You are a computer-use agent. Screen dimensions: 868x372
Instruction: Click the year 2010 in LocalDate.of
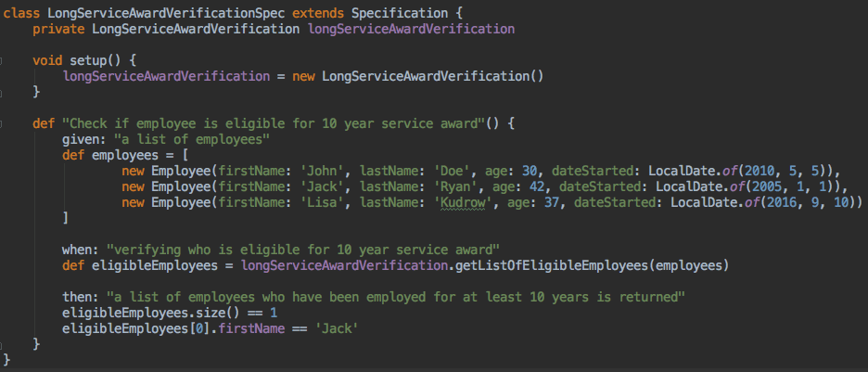pyautogui.click(x=760, y=171)
